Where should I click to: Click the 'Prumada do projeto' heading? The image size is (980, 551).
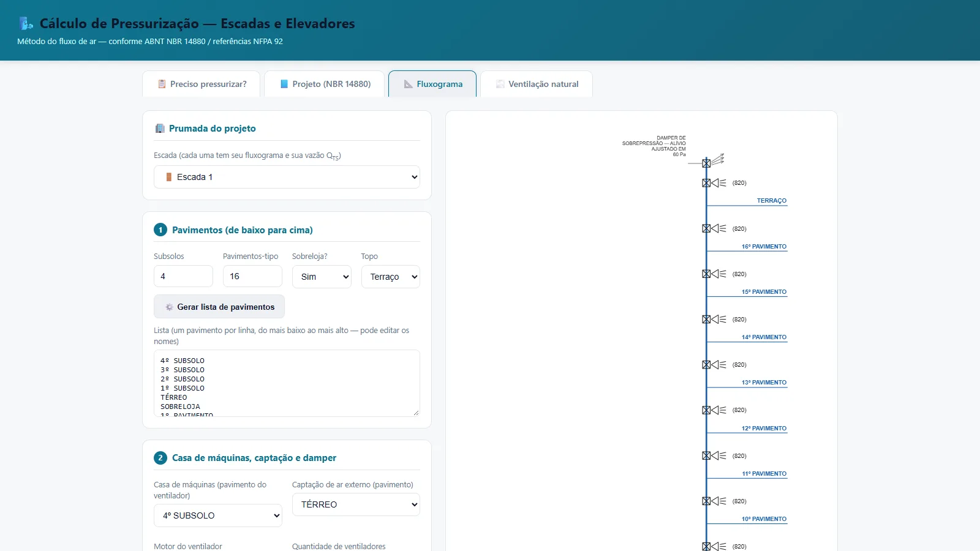point(213,129)
